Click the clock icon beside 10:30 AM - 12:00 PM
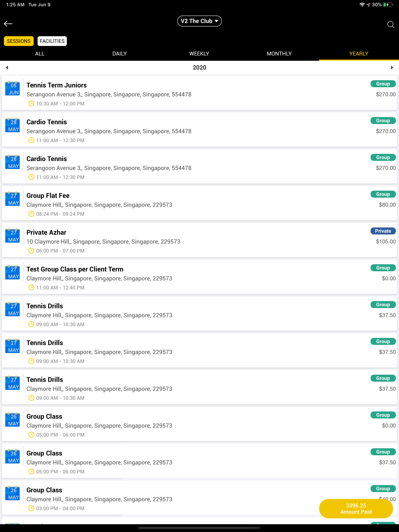This screenshot has height=532, width=399. [31, 103]
